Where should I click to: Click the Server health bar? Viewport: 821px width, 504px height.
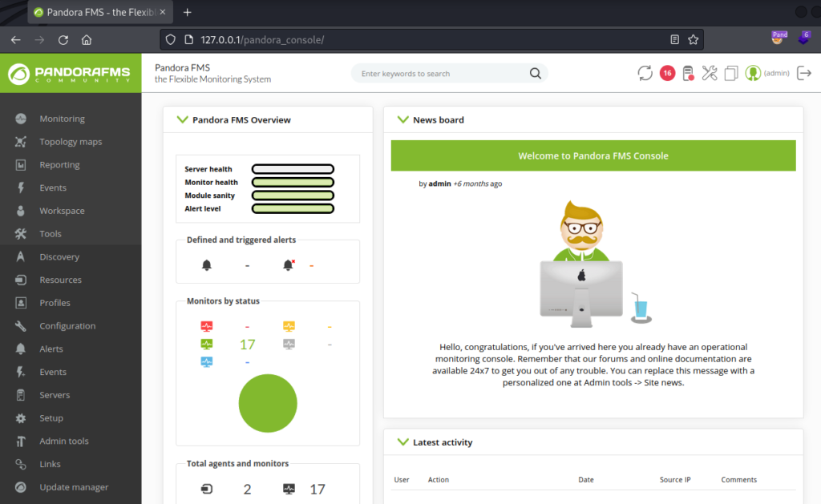[293, 169]
